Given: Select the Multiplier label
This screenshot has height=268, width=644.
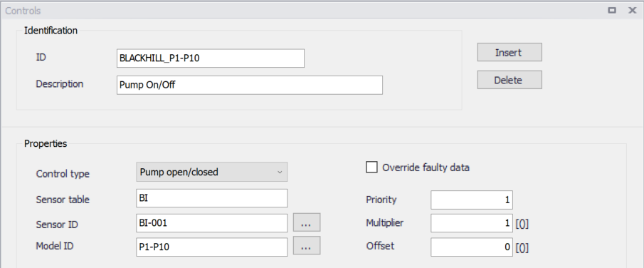Looking at the screenshot, I should tap(385, 222).
